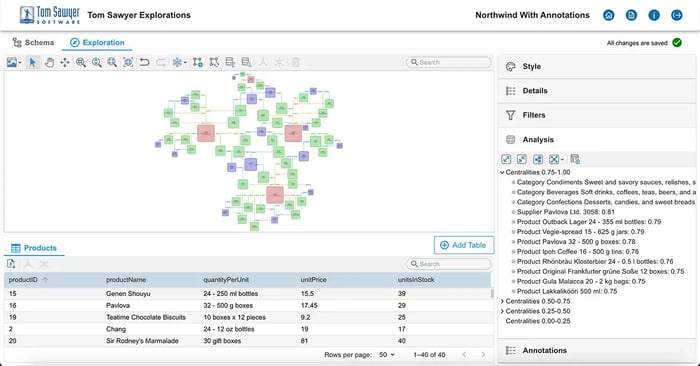Viewport: 700px width, 366px height.
Task: Click the Sir Rodney's Marmalade cell
Action: point(142,341)
